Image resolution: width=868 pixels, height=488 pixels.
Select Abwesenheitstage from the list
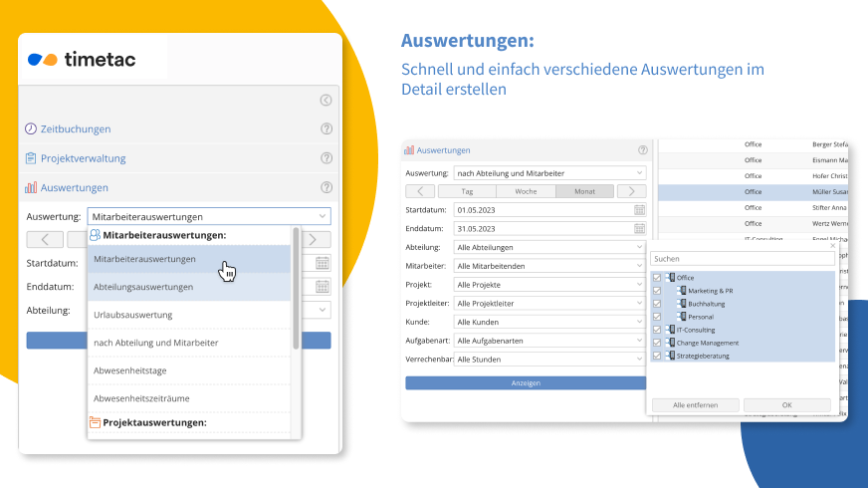coord(189,370)
